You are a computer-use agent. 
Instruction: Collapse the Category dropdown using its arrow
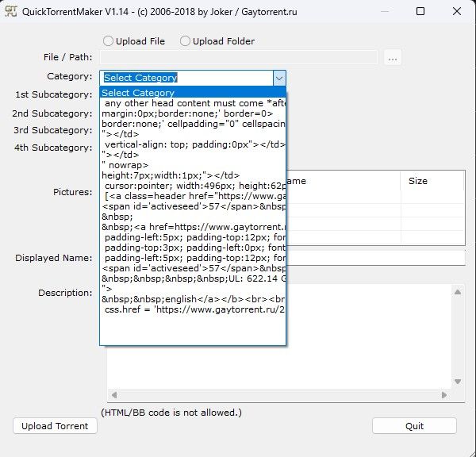278,78
